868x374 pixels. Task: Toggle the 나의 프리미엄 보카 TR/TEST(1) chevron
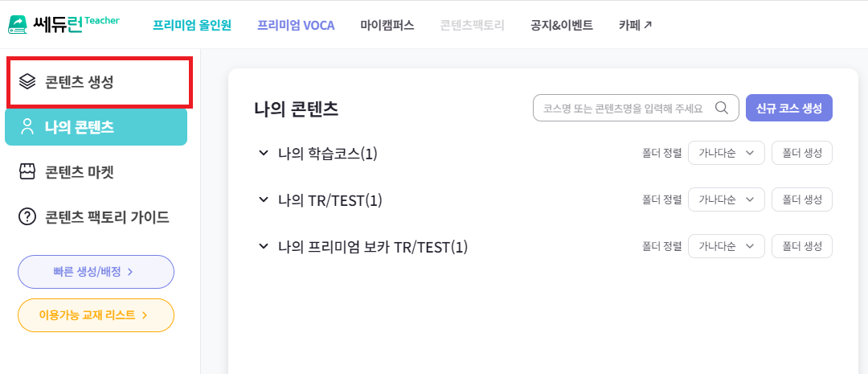tap(263, 246)
